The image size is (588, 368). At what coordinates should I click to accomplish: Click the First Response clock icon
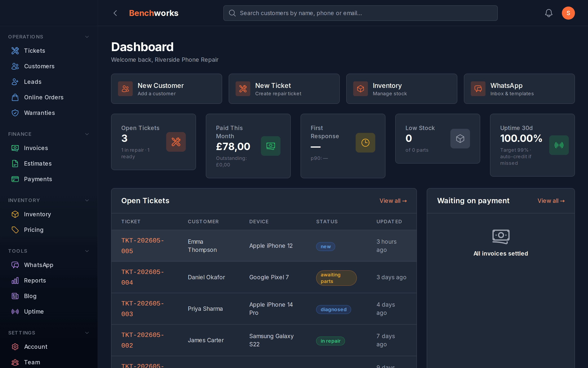365,143
